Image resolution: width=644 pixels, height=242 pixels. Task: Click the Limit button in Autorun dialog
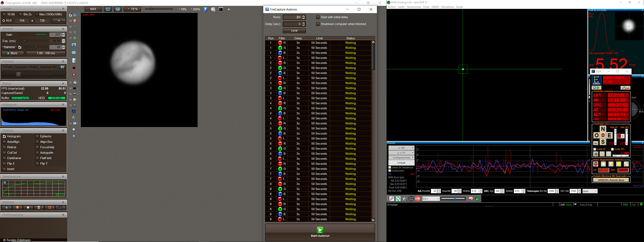294,31
